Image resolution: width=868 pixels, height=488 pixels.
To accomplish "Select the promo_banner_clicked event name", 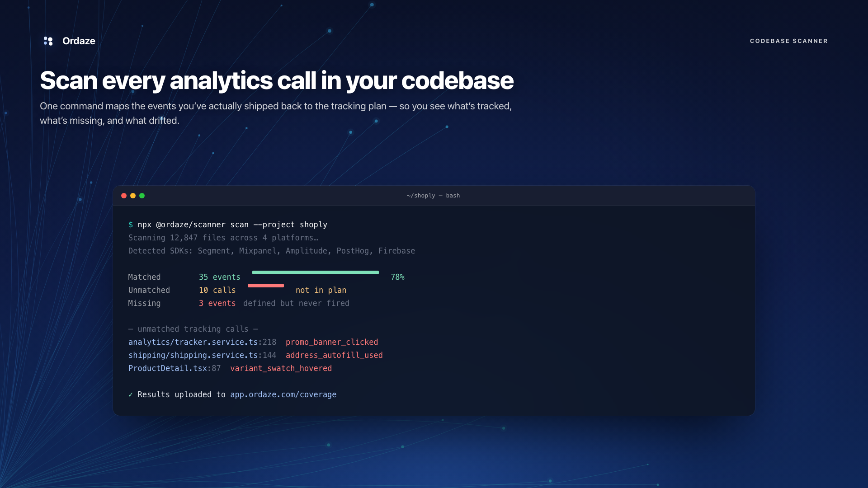I will pos(331,342).
